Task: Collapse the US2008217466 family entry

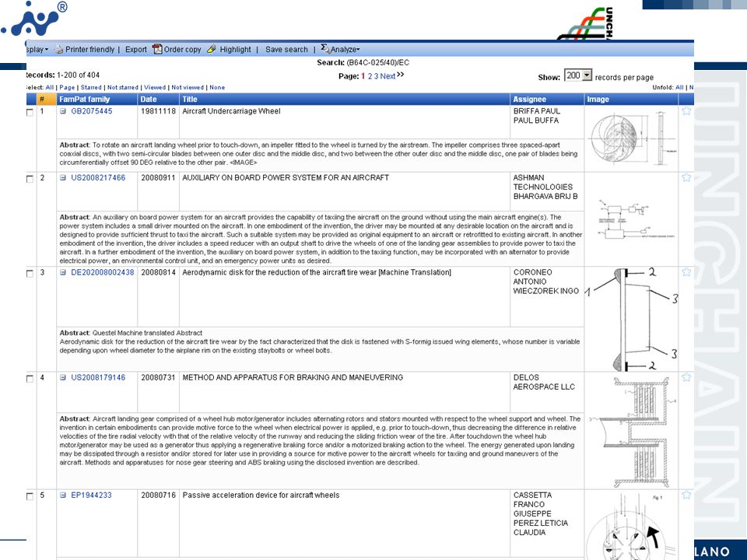Action: 63,178
